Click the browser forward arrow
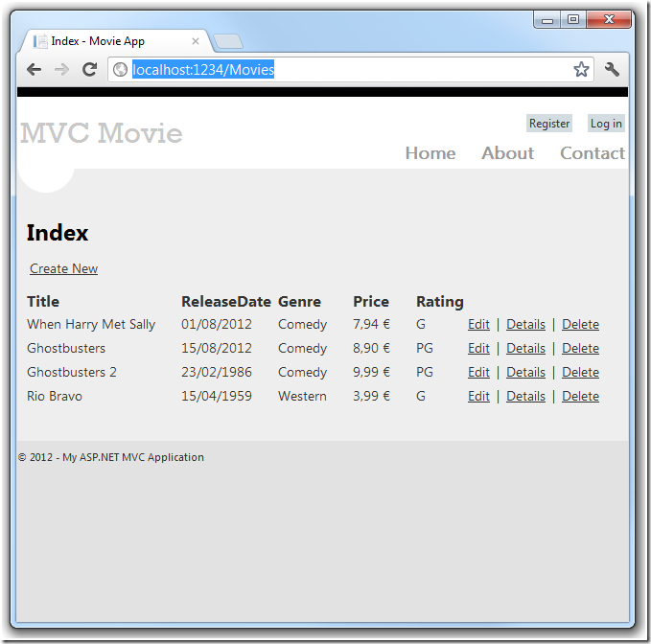 pyautogui.click(x=61, y=69)
